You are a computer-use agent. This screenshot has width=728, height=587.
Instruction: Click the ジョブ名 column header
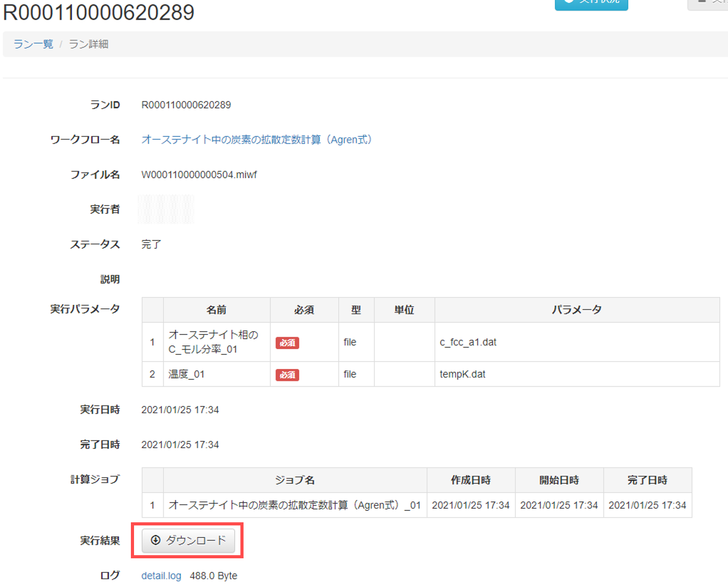pyautogui.click(x=295, y=480)
